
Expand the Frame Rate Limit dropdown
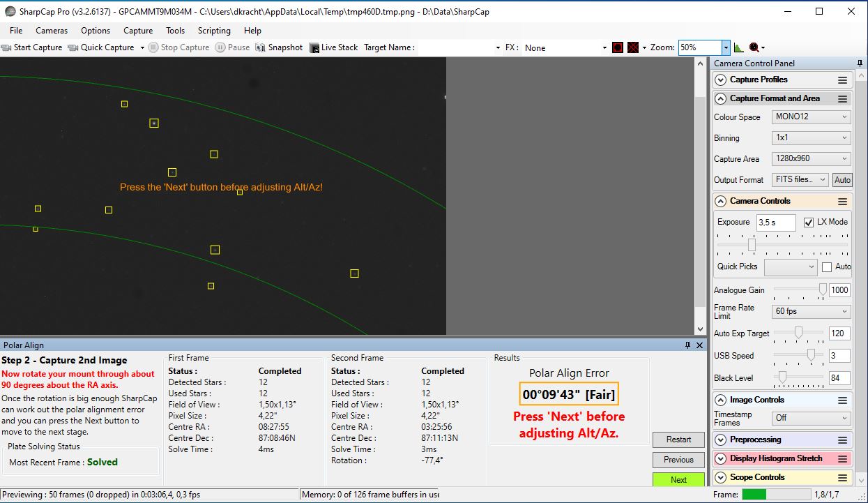(811, 312)
